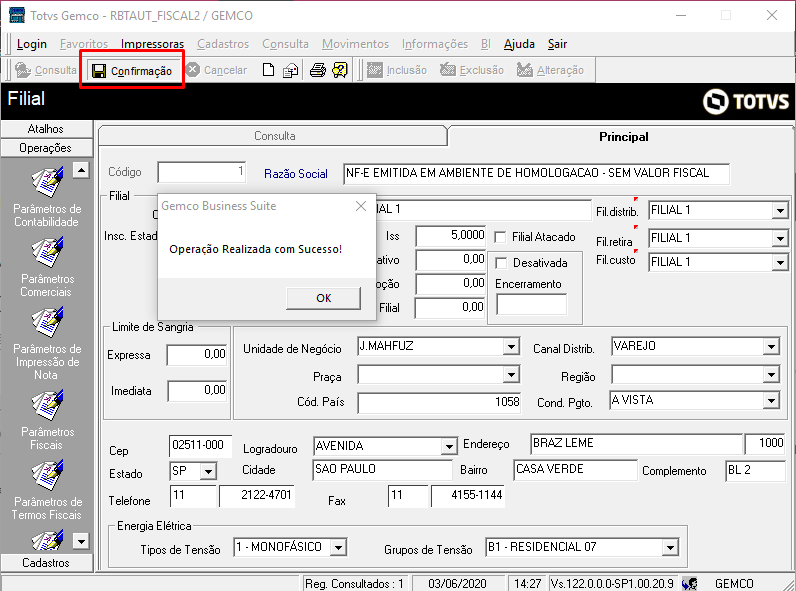Click the phone number field 2122-4701
This screenshot has width=796, height=591.
(257, 496)
